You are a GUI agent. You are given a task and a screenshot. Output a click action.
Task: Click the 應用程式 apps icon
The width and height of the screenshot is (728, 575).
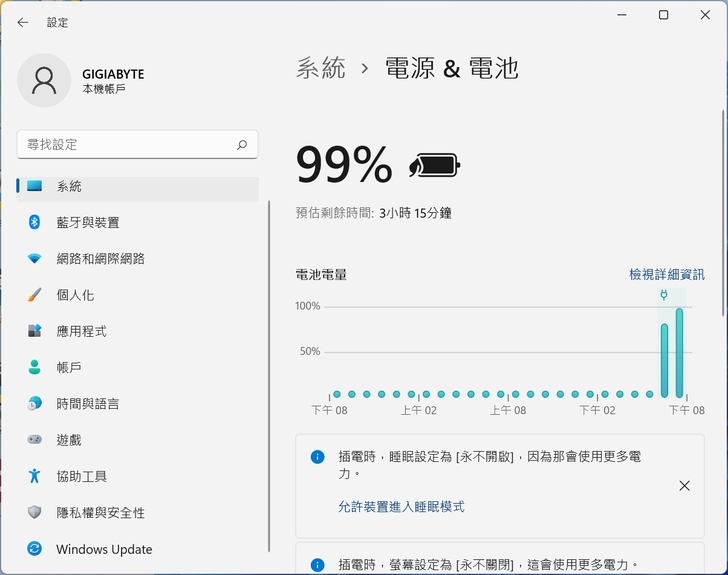35,331
